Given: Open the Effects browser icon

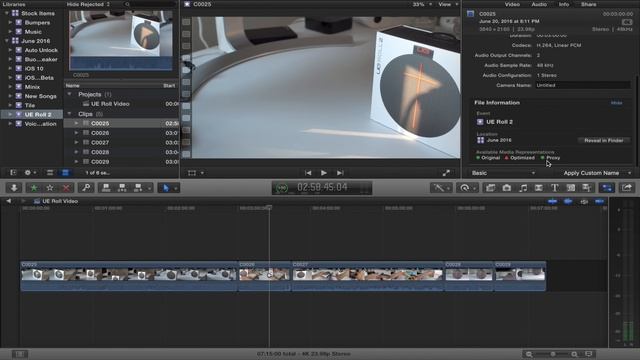Looking at the screenshot, I should click(491, 188).
